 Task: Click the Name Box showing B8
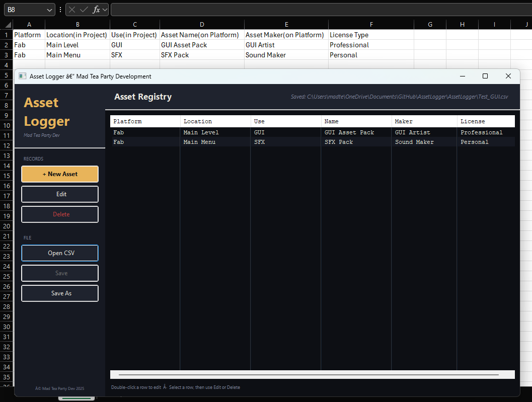pos(26,10)
